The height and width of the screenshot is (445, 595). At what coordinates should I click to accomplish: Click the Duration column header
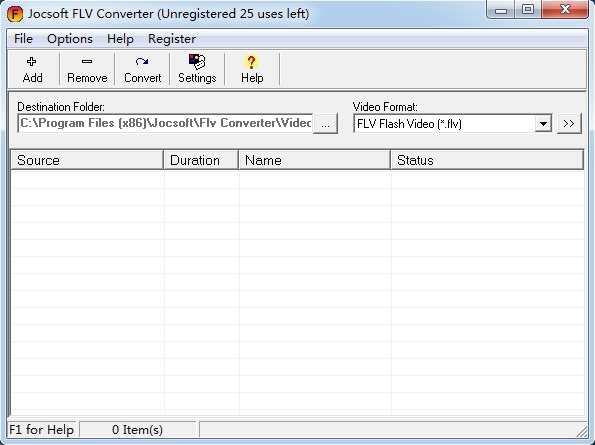[201, 160]
